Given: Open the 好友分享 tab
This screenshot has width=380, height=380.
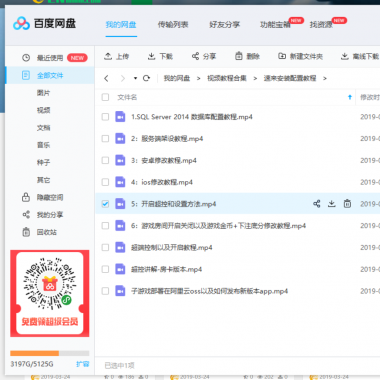Looking at the screenshot, I should [224, 24].
